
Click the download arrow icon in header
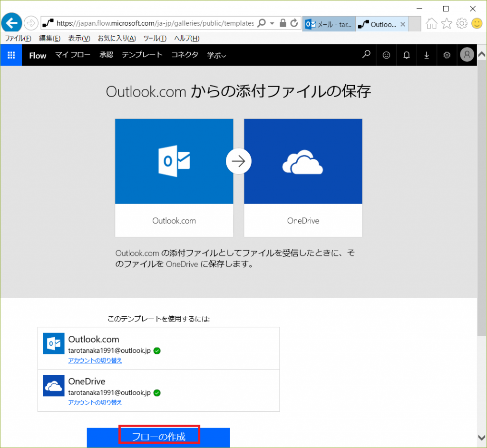coord(427,55)
